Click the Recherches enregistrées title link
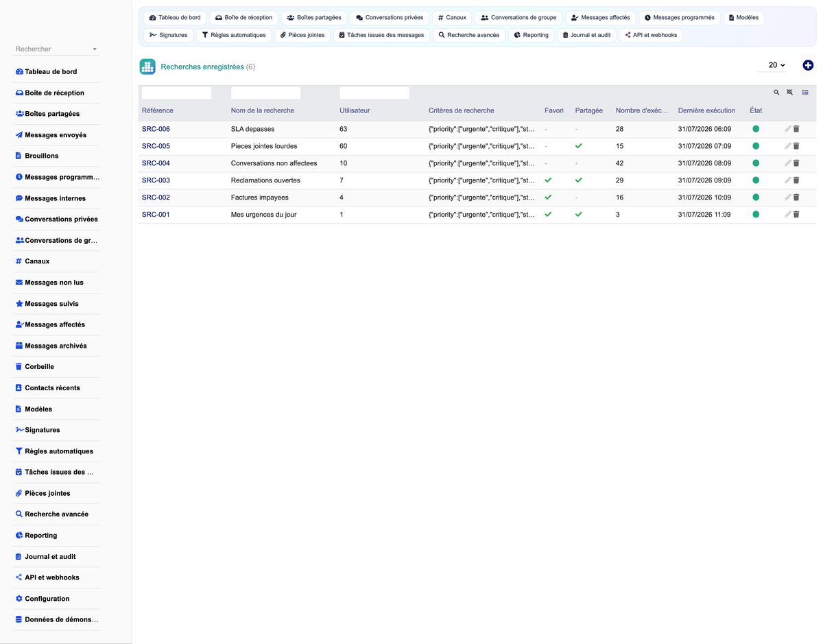The height and width of the screenshot is (644, 823). click(202, 67)
